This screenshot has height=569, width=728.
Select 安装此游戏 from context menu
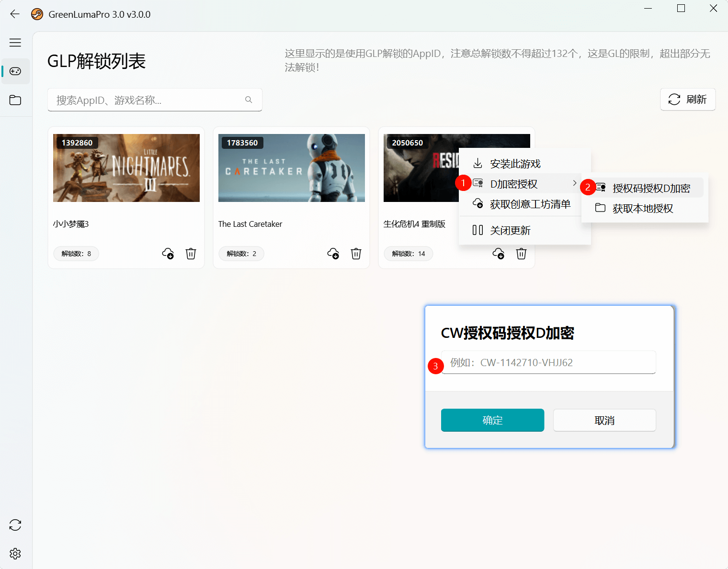pos(515,164)
